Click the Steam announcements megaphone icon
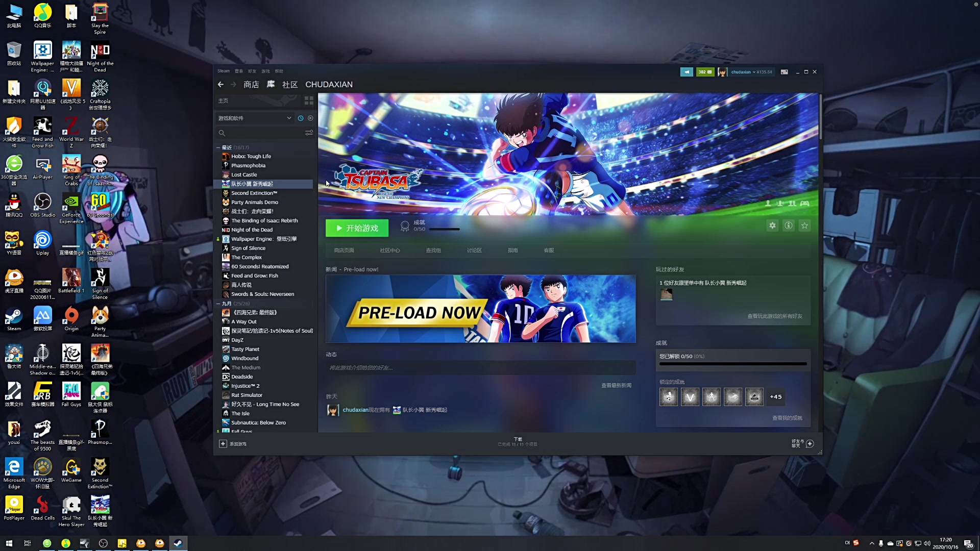Screen dimensions: 980x551 [687, 72]
